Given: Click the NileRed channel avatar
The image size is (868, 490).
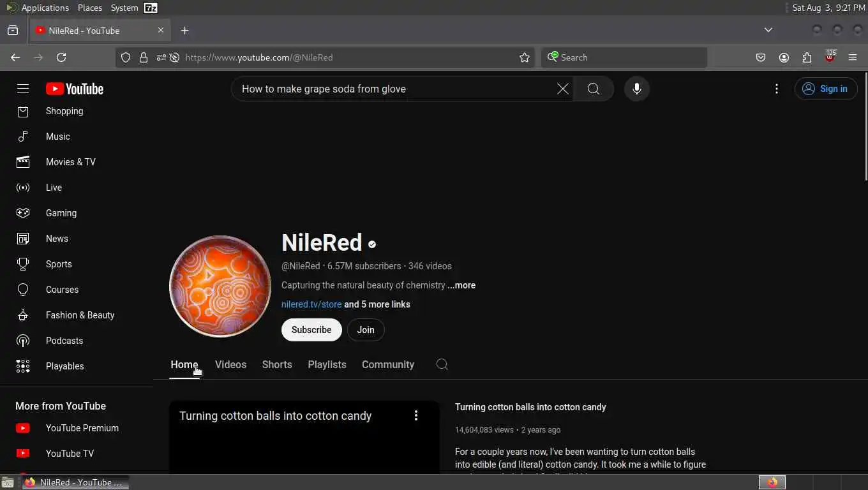Looking at the screenshot, I should click(x=220, y=286).
